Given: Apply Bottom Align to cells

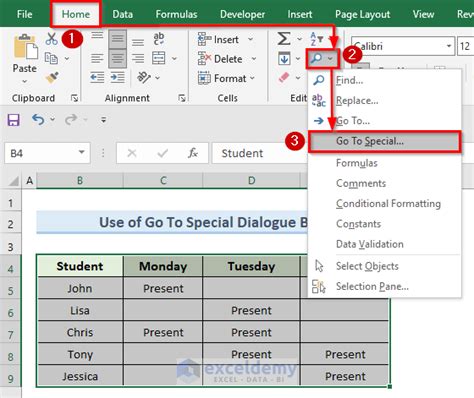Looking at the screenshot, I should pyautogui.click(x=138, y=43).
